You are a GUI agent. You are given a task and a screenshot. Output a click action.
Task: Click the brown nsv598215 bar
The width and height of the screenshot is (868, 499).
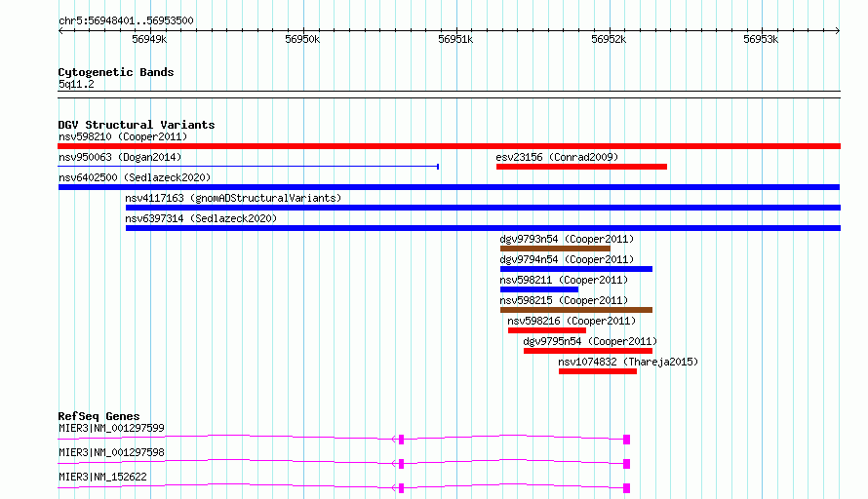pos(576,310)
